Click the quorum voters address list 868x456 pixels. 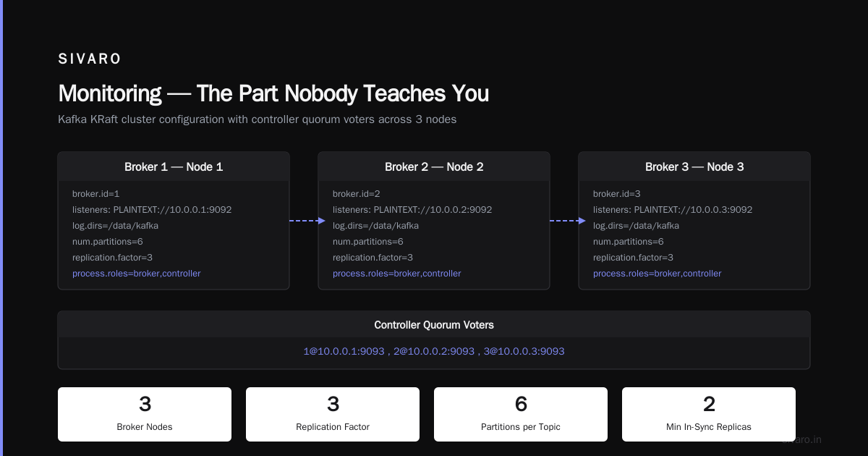click(x=434, y=351)
